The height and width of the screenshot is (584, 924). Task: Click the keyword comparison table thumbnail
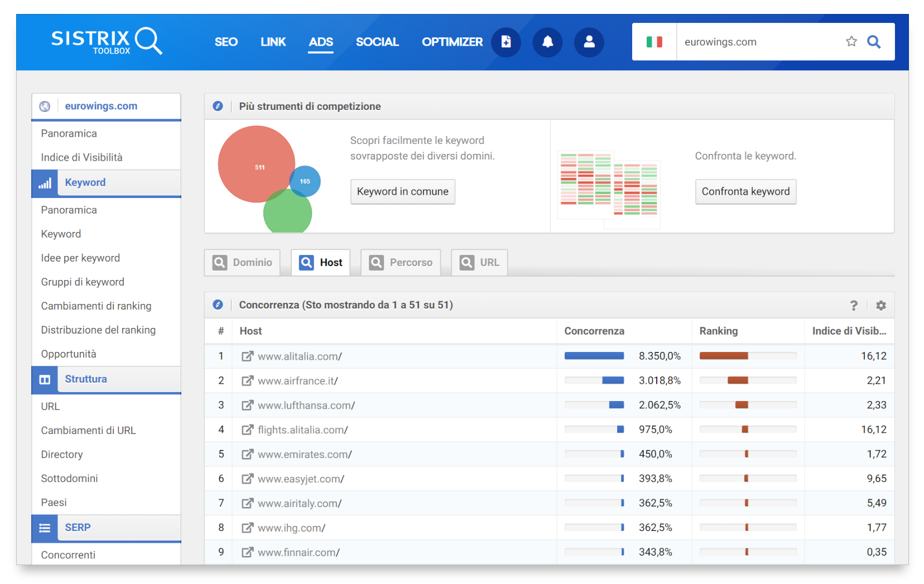point(609,190)
